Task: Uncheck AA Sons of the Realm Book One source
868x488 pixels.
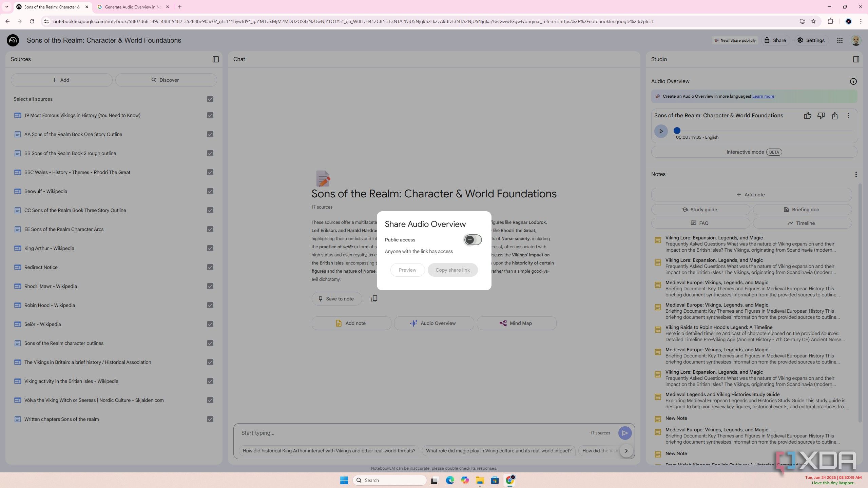Action: (210, 134)
